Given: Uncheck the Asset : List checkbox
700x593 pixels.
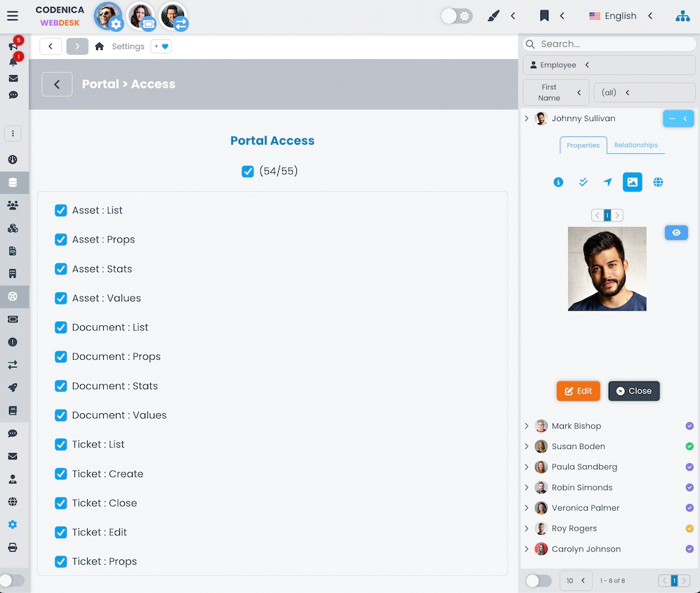Looking at the screenshot, I should coord(61,210).
